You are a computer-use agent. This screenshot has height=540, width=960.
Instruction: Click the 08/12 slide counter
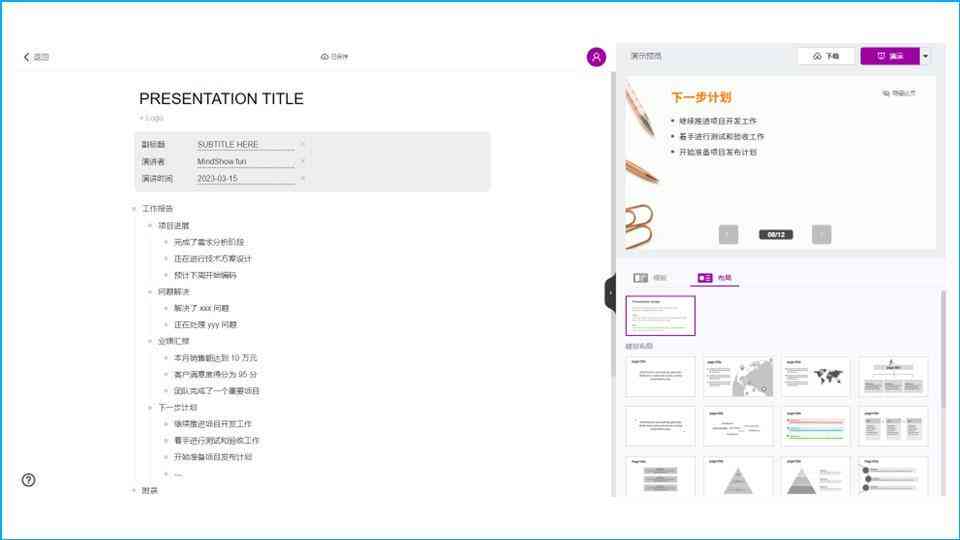(776, 234)
